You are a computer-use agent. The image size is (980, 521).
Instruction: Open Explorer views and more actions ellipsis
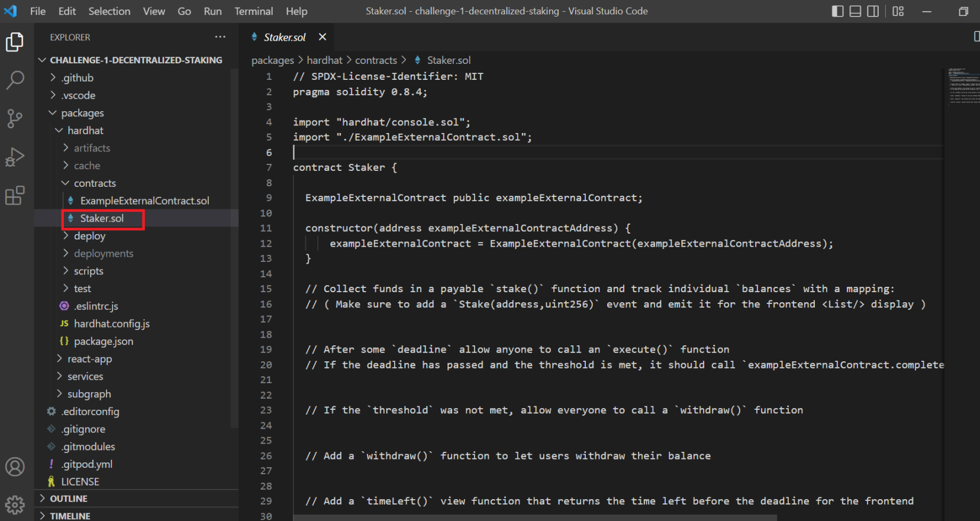220,37
